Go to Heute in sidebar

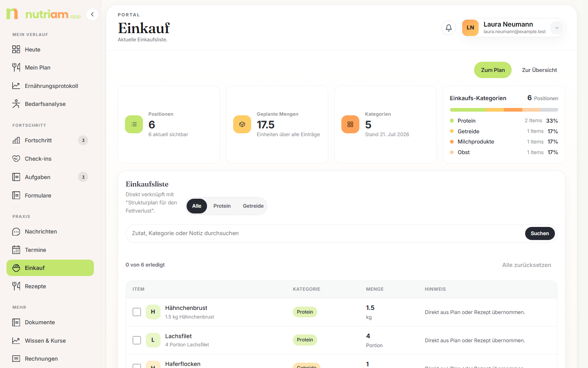click(50, 49)
